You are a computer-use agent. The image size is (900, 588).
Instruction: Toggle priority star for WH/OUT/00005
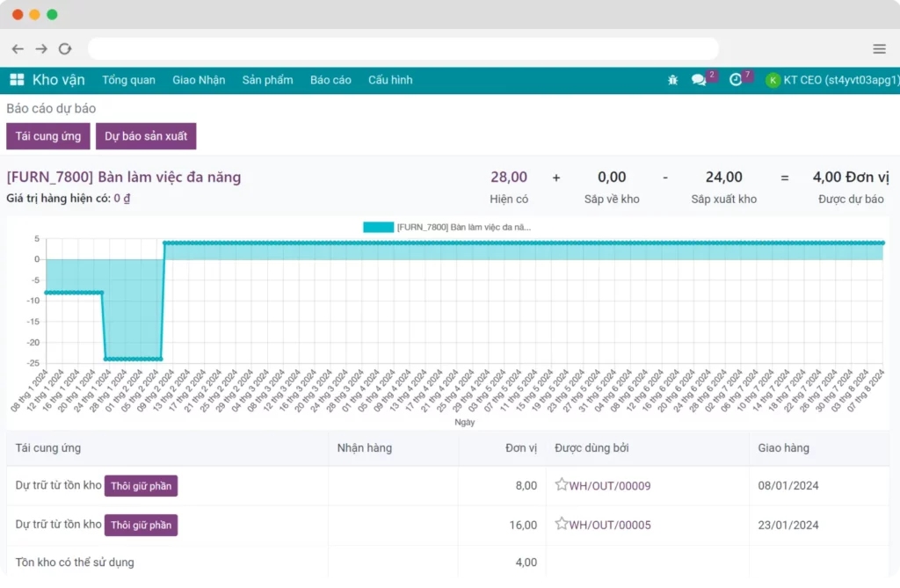[x=561, y=525]
